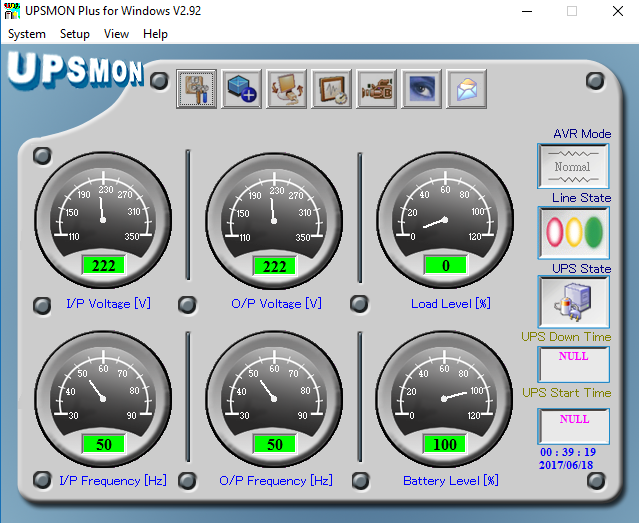Click the Load Level [%] label
The height and width of the screenshot is (523, 639).
pos(451,304)
